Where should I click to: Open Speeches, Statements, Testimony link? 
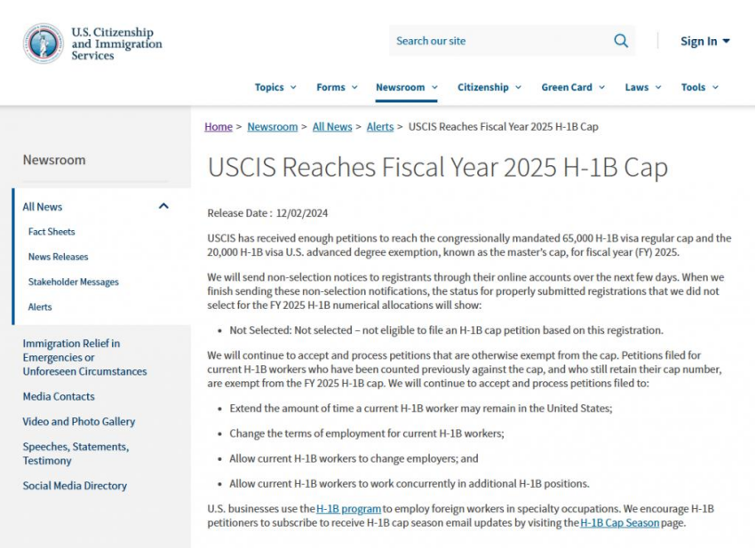(76, 454)
